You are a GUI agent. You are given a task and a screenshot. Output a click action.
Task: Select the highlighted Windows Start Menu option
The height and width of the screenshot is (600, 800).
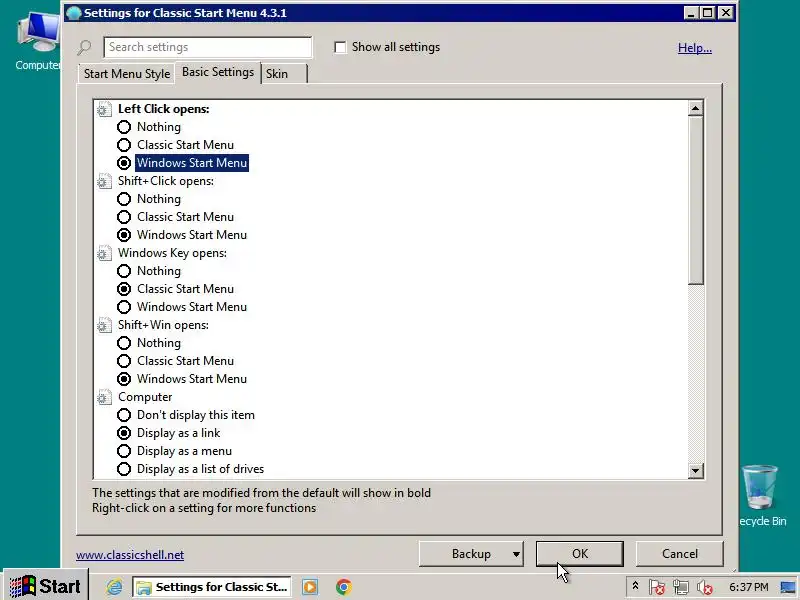pos(192,163)
